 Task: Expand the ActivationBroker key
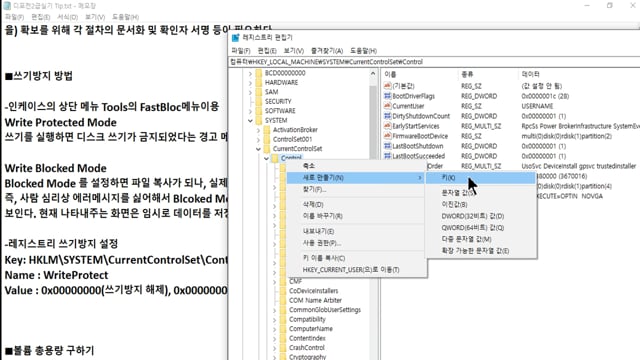click(x=258, y=130)
